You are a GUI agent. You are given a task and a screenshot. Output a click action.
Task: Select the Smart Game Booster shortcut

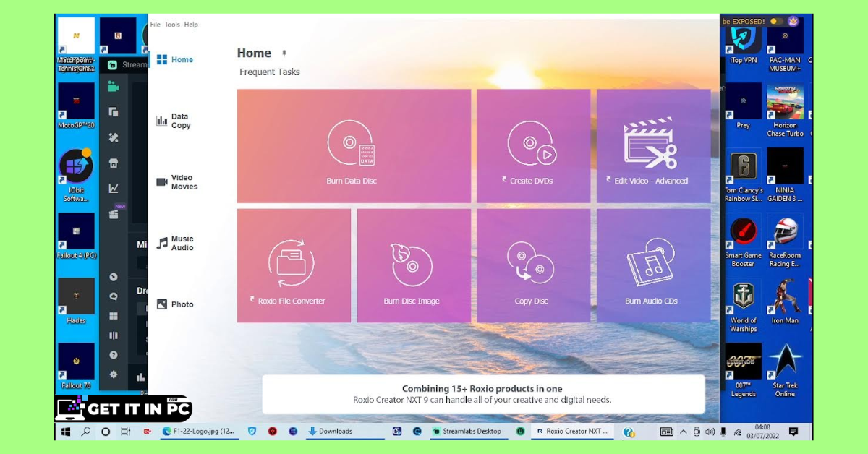click(744, 241)
